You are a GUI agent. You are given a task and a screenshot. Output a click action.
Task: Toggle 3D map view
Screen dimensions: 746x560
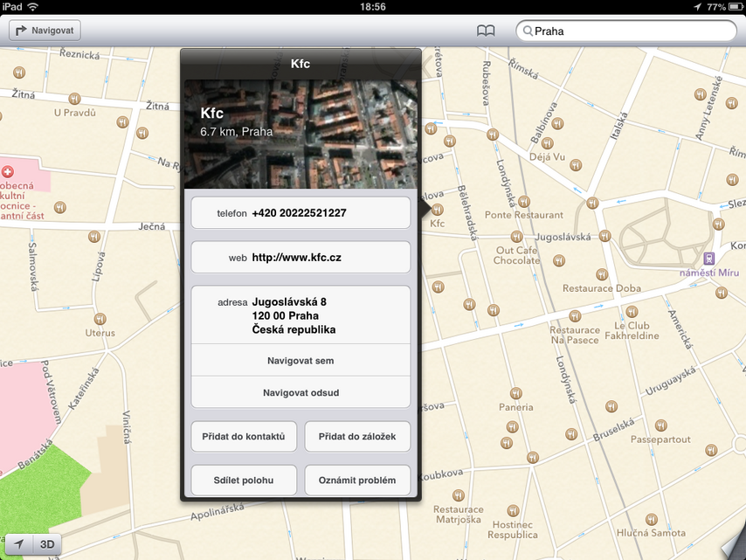pos(47,543)
